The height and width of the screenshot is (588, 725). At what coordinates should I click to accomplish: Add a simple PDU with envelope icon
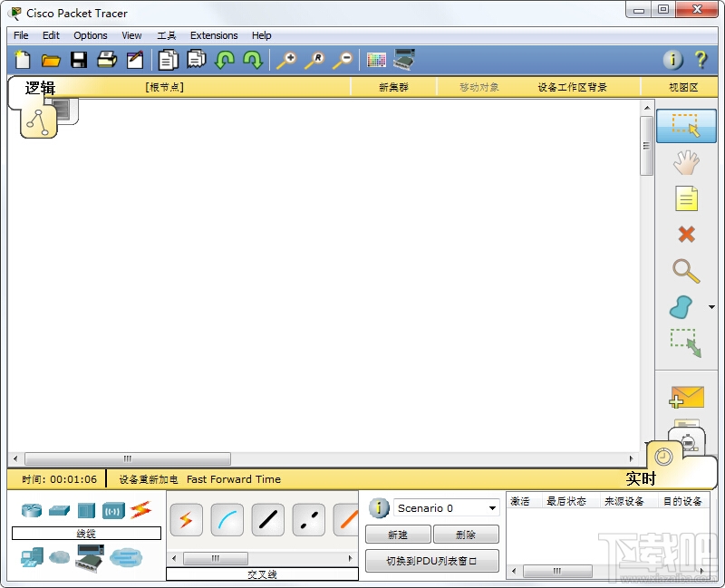pos(687,398)
